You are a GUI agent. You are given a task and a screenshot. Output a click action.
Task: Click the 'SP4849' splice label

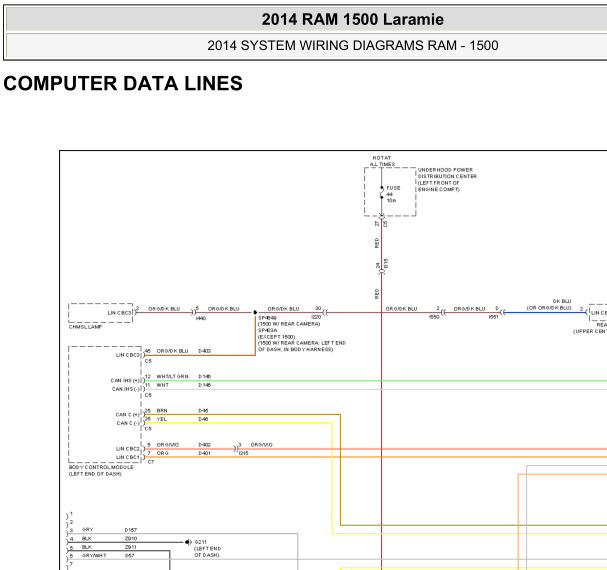click(267, 318)
